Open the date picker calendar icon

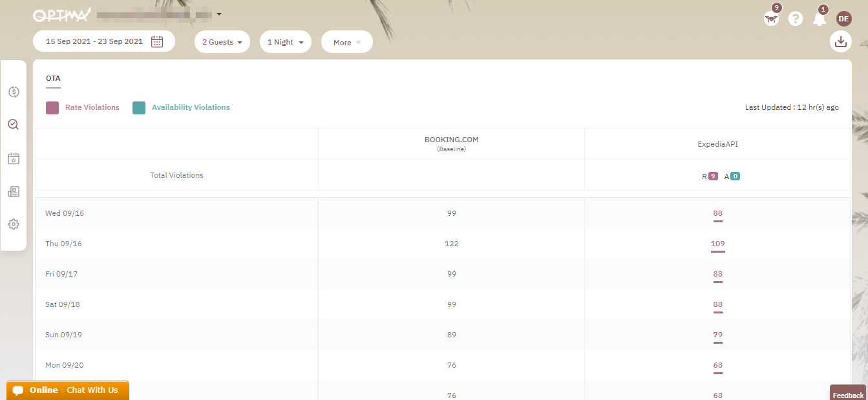[157, 41]
